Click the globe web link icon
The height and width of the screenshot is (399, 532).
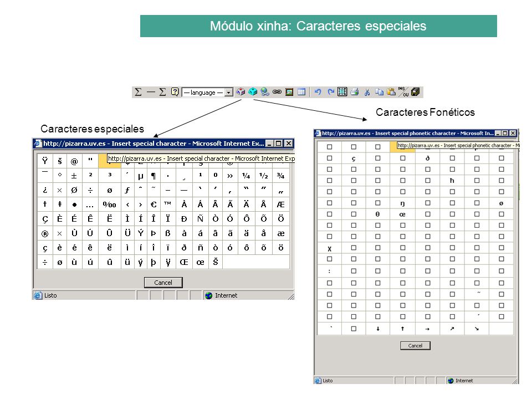pyautogui.click(x=265, y=91)
